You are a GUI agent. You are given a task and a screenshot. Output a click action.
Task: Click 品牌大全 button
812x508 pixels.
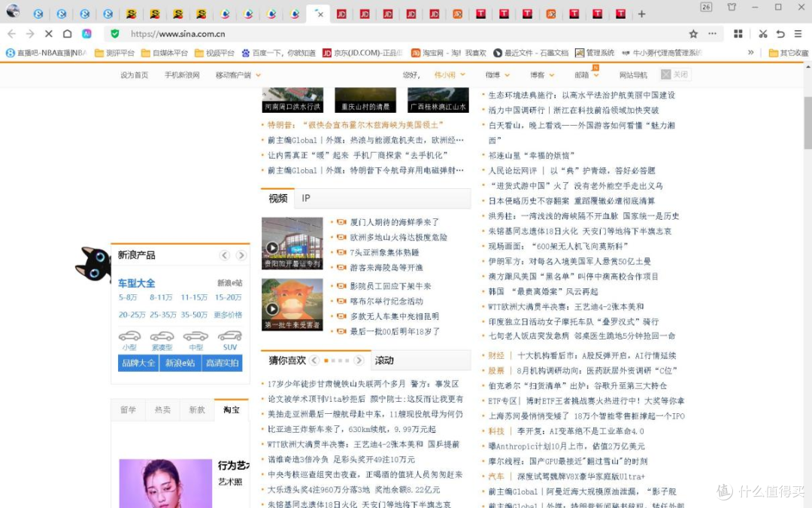pos(138,363)
